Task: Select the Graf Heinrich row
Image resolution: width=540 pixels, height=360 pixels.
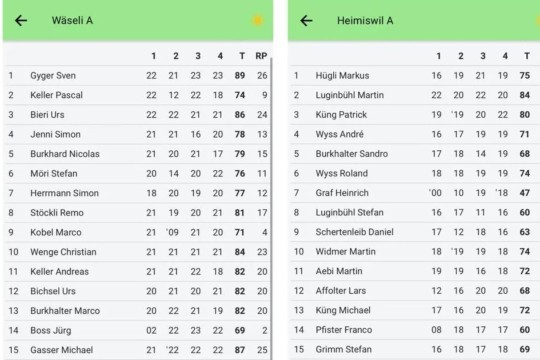Action: click(x=414, y=193)
